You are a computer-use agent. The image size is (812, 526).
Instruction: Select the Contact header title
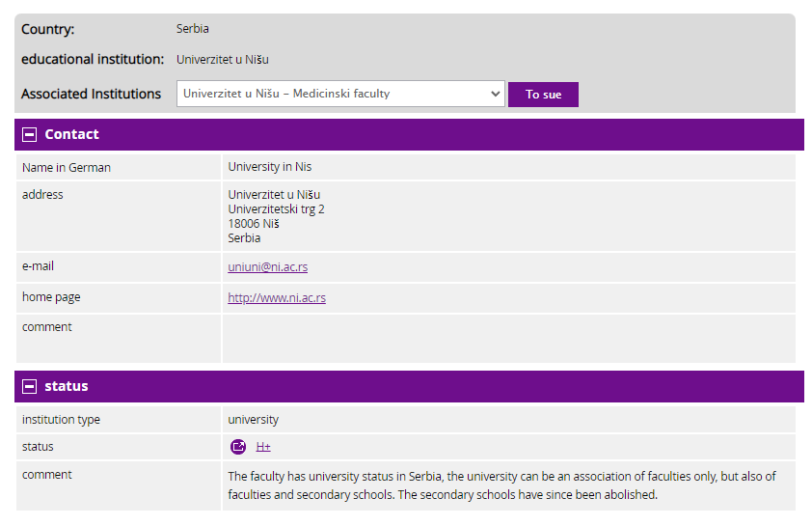click(x=71, y=134)
